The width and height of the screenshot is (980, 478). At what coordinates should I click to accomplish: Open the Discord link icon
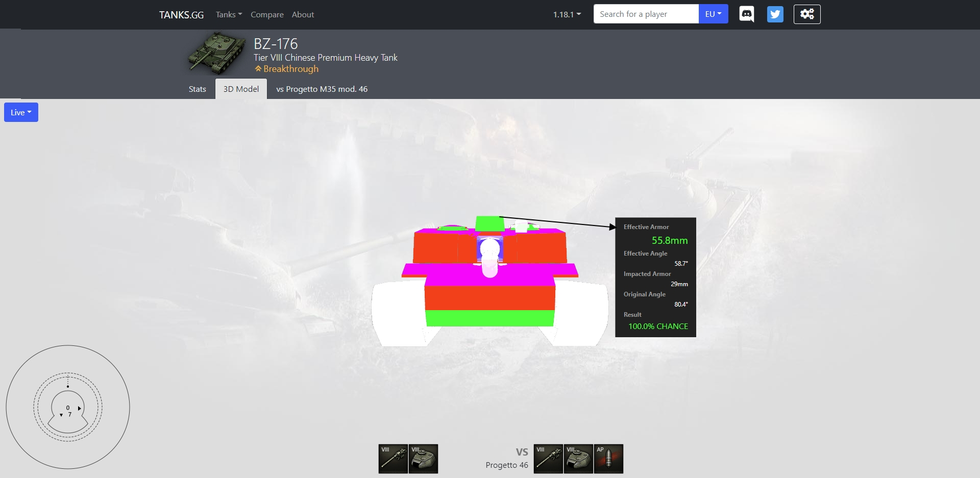pyautogui.click(x=746, y=14)
